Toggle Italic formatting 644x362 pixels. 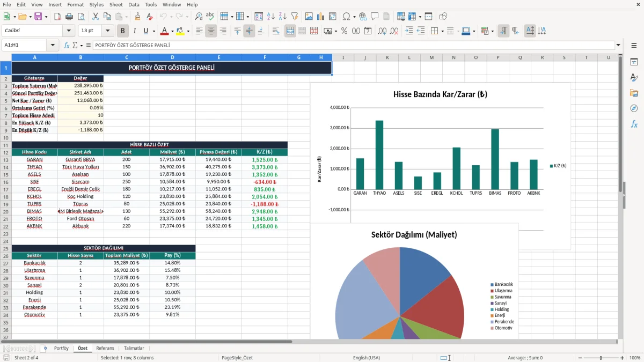134,31
